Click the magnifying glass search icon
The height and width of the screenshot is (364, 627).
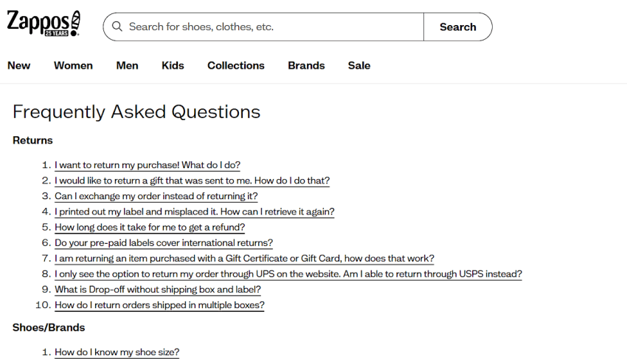click(x=117, y=27)
